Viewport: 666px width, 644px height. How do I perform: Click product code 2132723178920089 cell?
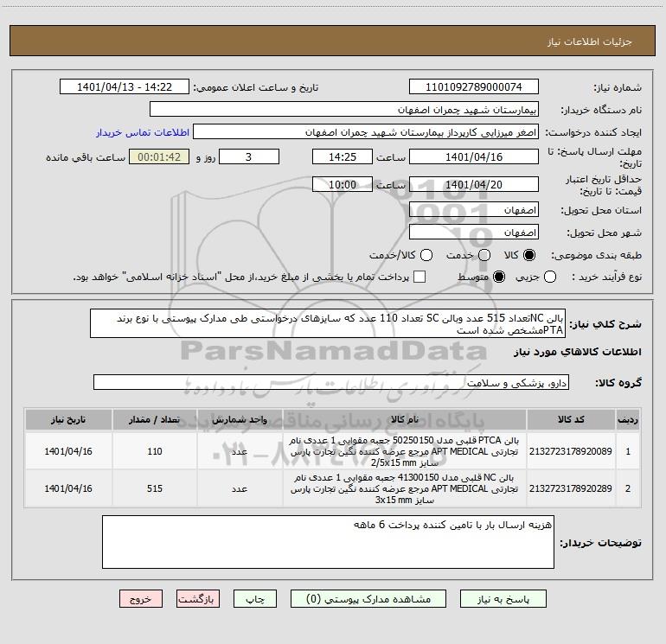tap(571, 451)
